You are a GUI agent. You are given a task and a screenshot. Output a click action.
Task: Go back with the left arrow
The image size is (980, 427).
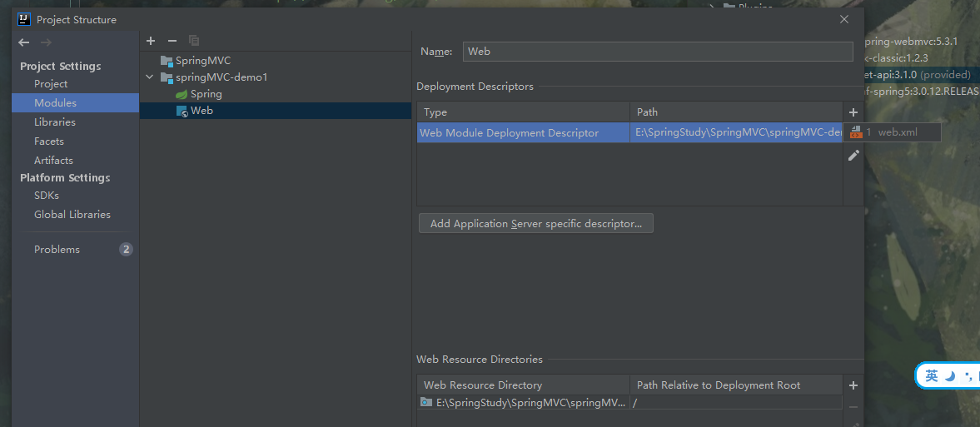(x=24, y=42)
